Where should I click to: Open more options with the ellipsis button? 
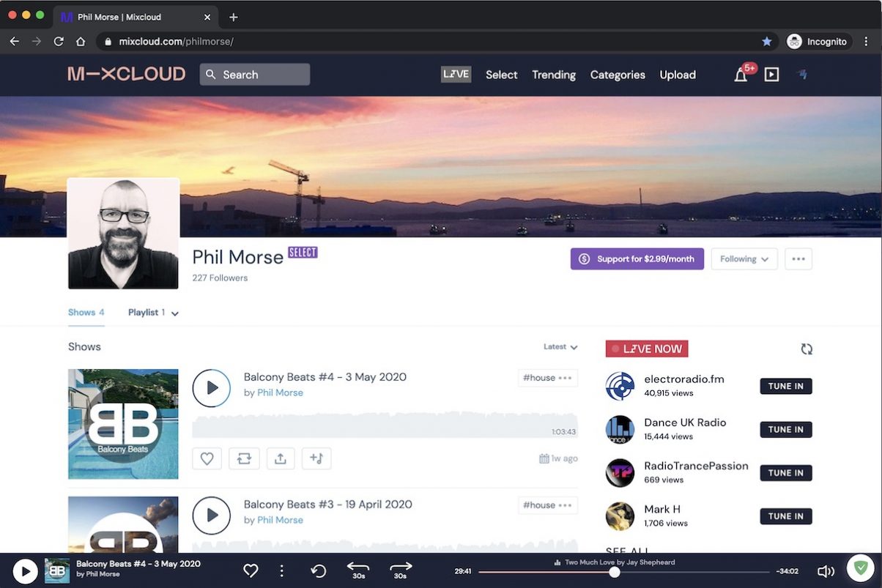(798, 258)
